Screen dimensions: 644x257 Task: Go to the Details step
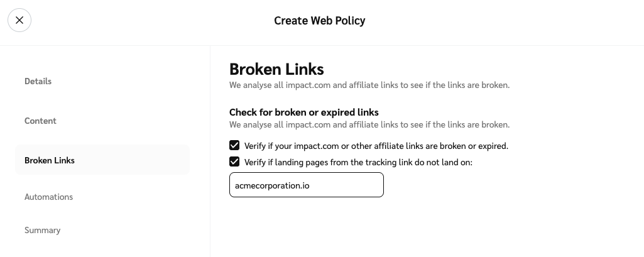click(x=38, y=81)
